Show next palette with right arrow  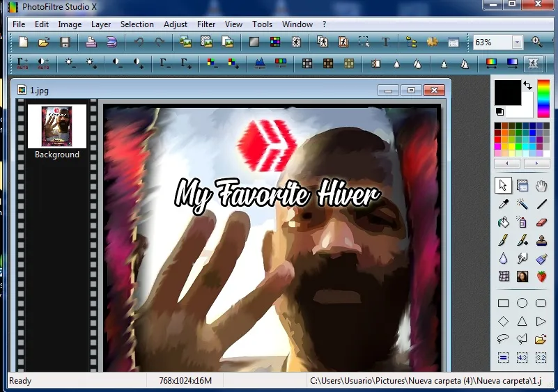pos(536,163)
